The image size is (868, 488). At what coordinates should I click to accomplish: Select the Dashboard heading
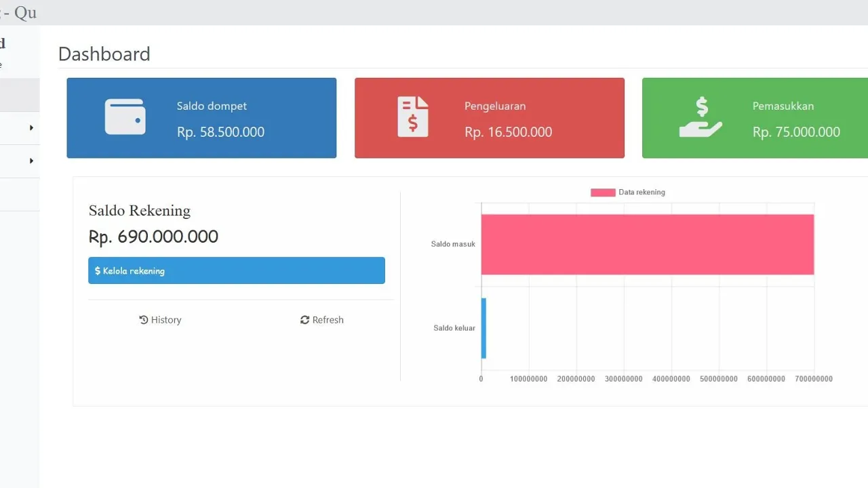pos(104,54)
